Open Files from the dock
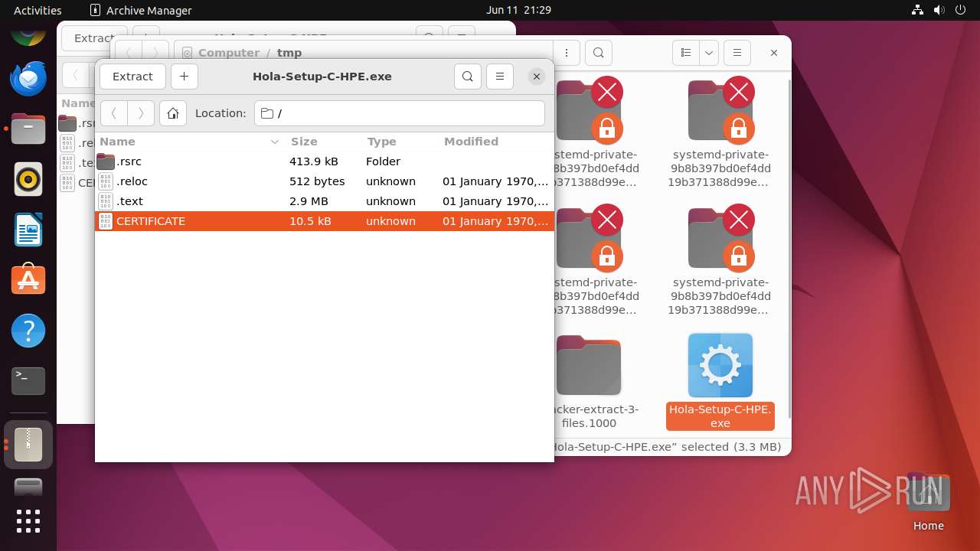 tap(28, 129)
